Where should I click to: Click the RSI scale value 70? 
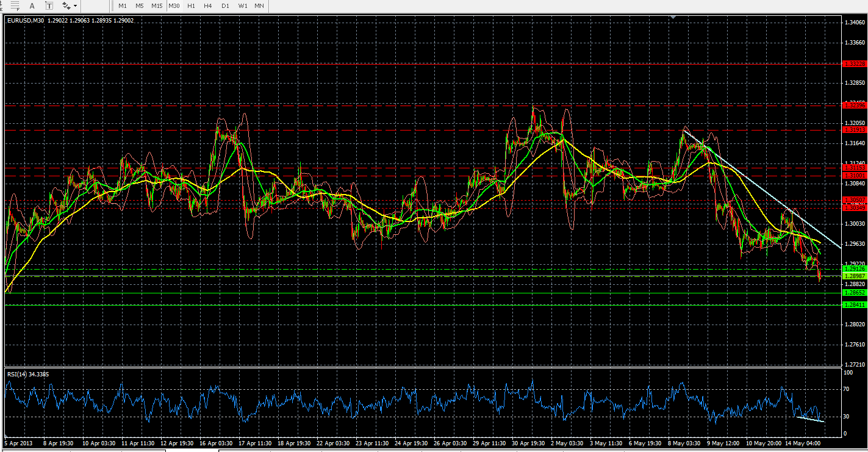pyautogui.click(x=846, y=389)
